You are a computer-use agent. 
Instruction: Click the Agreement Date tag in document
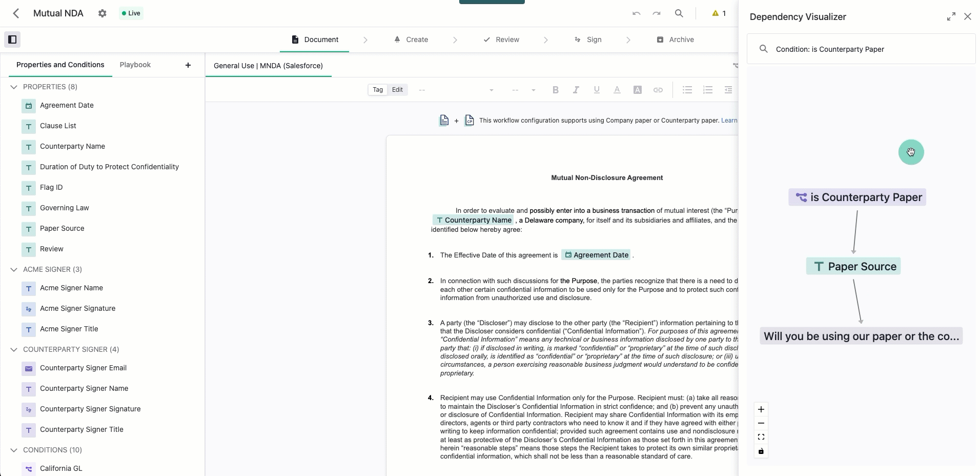597,255
